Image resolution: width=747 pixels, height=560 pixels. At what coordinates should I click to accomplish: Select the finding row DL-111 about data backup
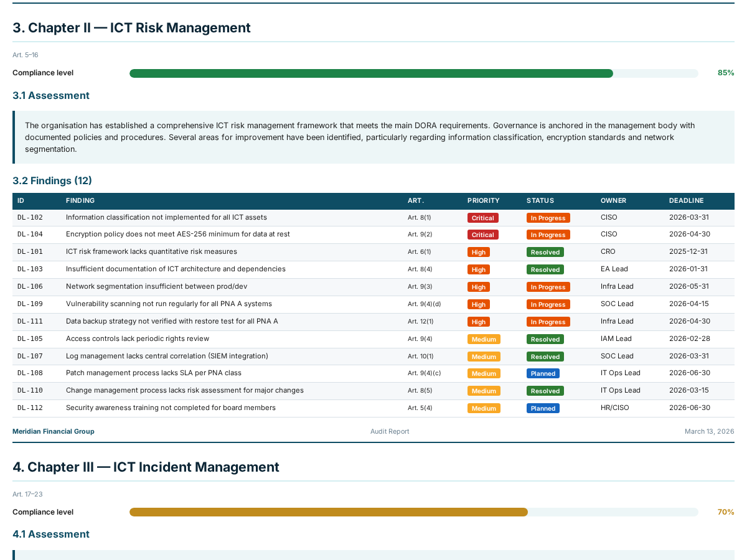point(249,322)
